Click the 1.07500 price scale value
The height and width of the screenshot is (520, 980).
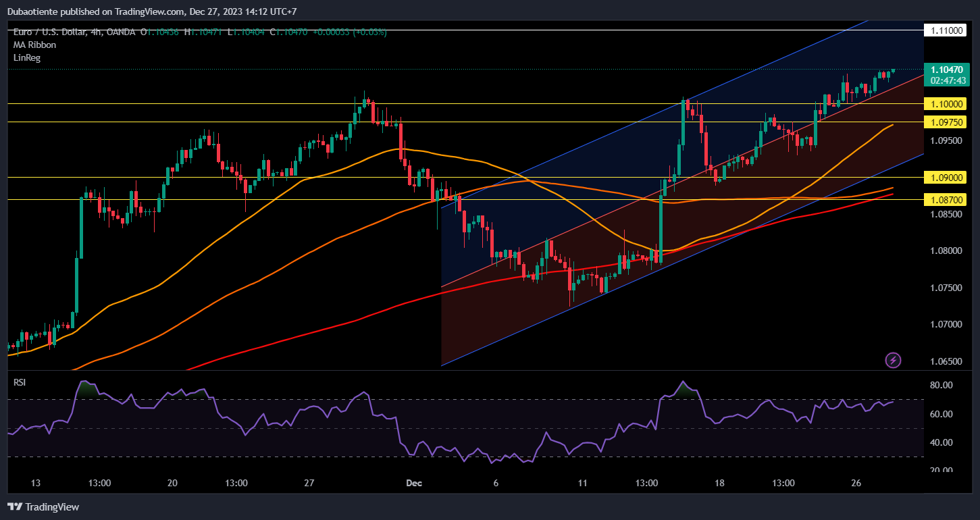pyautogui.click(x=948, y=288)
